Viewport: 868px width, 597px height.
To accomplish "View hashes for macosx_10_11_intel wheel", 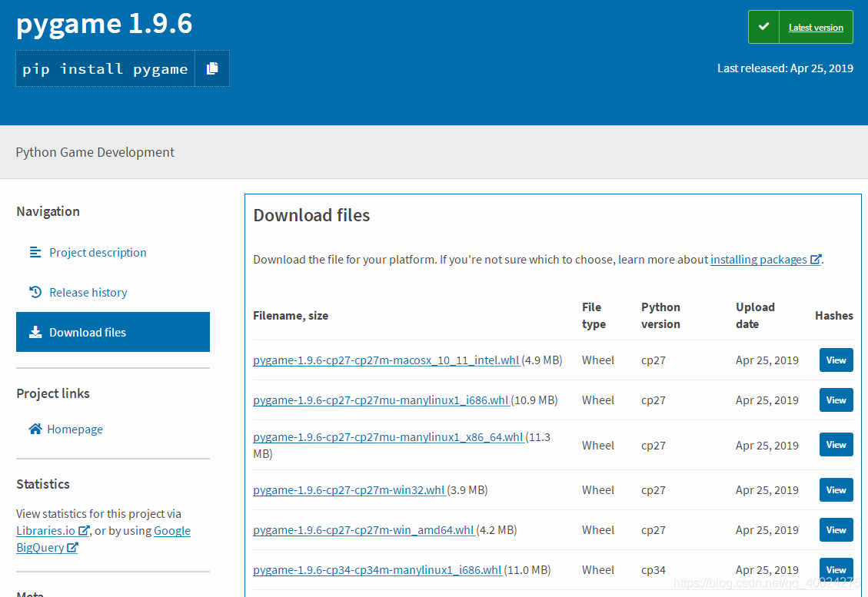I will [836, 360].
